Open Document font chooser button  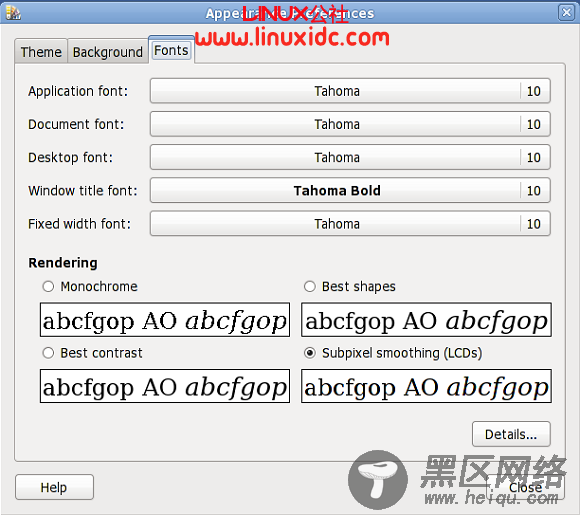[x=350, y=124]
